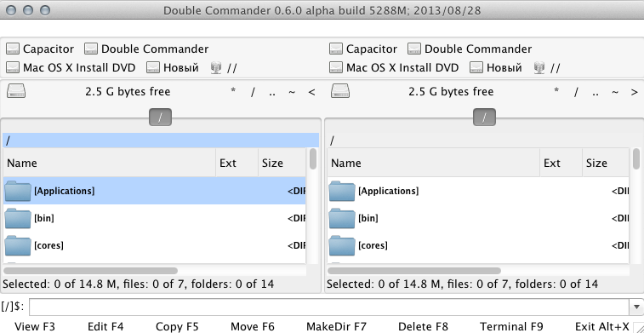
Task: Click left panel * filter button
Action: click(x=233, y=91)
